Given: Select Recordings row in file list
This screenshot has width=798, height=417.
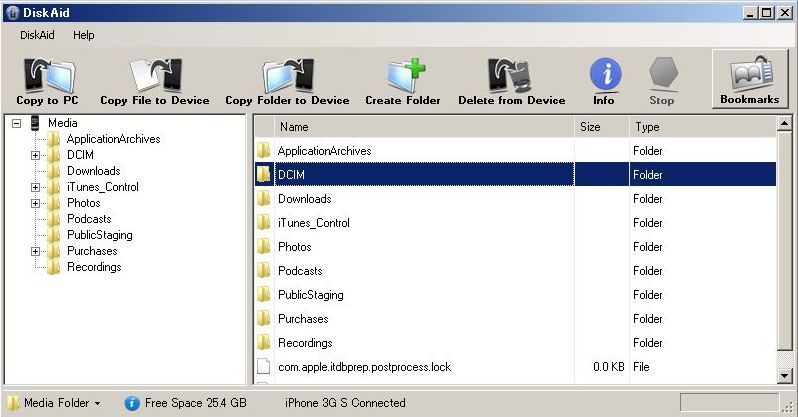Looking at the screenshot, I should click(516, 342).
